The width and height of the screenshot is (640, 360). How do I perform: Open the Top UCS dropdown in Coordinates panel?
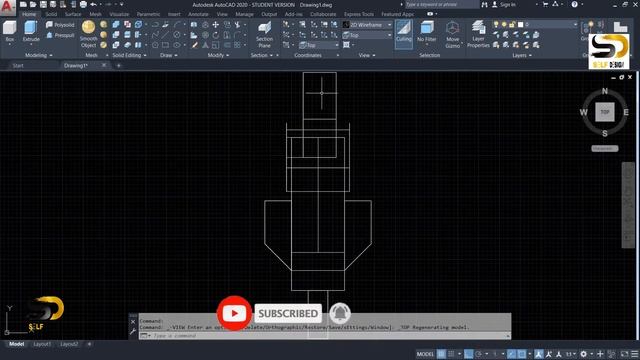[319, 45]
